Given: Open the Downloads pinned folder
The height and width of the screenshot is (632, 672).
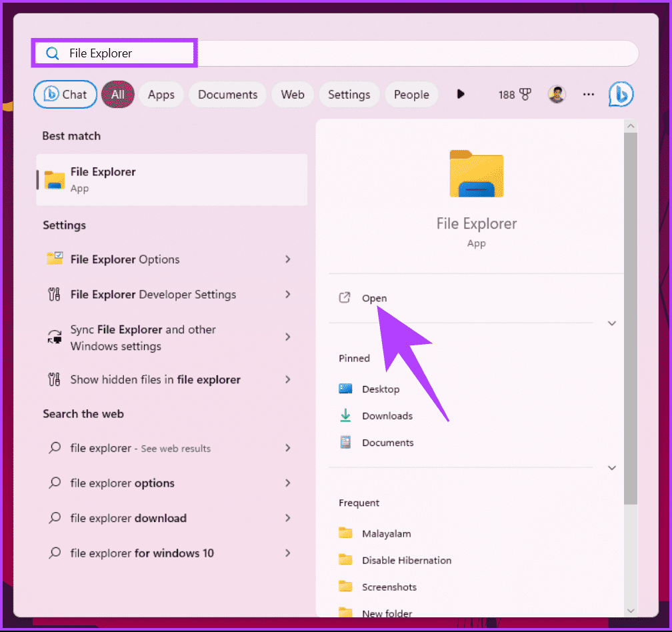Looking at the screenshot, I should pyautogui.click(x=387, y=416).
